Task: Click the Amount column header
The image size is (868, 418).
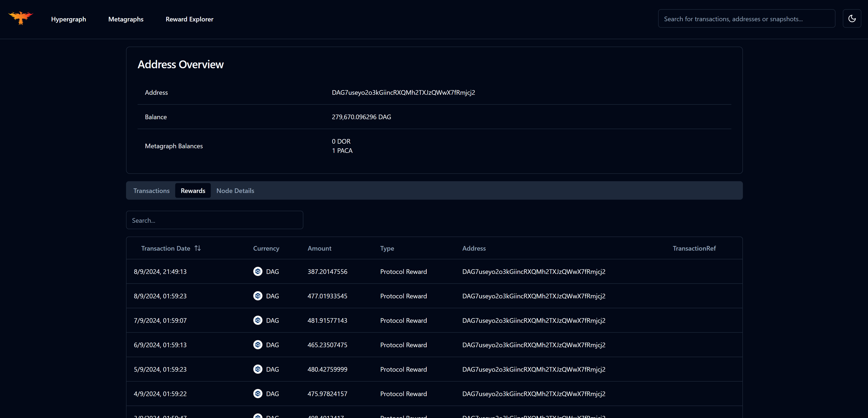Action: [319, 248]
